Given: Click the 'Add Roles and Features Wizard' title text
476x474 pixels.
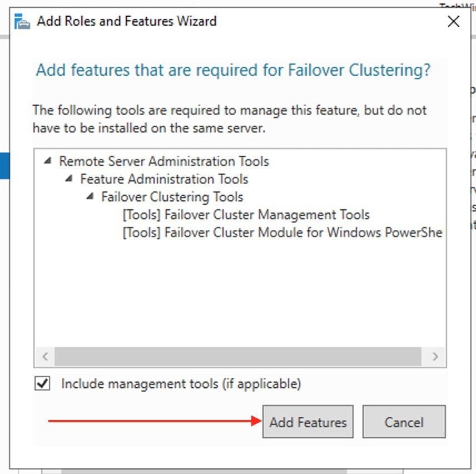Looking at the screenshot, I should tap(126, 22).
